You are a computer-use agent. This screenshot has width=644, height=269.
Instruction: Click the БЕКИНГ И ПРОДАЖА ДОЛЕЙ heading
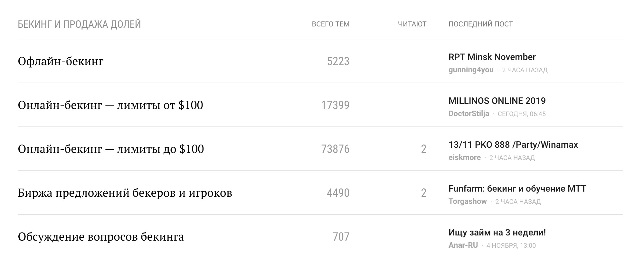(79, 24)
